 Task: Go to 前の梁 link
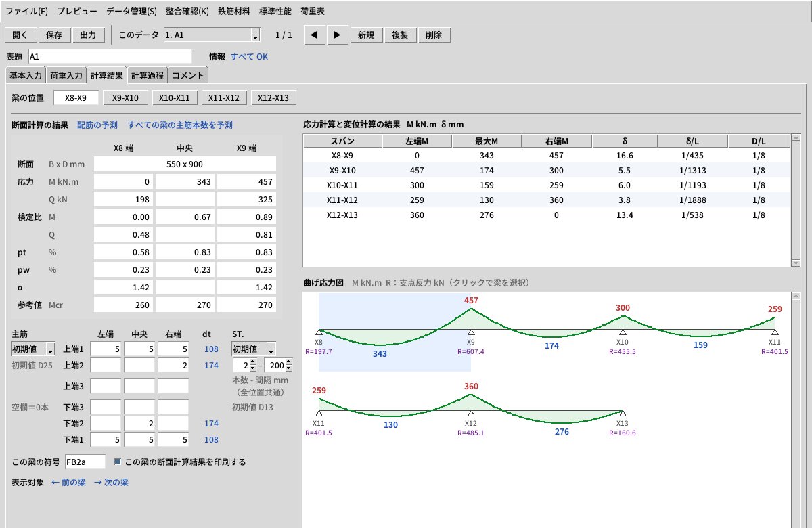[68, 483]
